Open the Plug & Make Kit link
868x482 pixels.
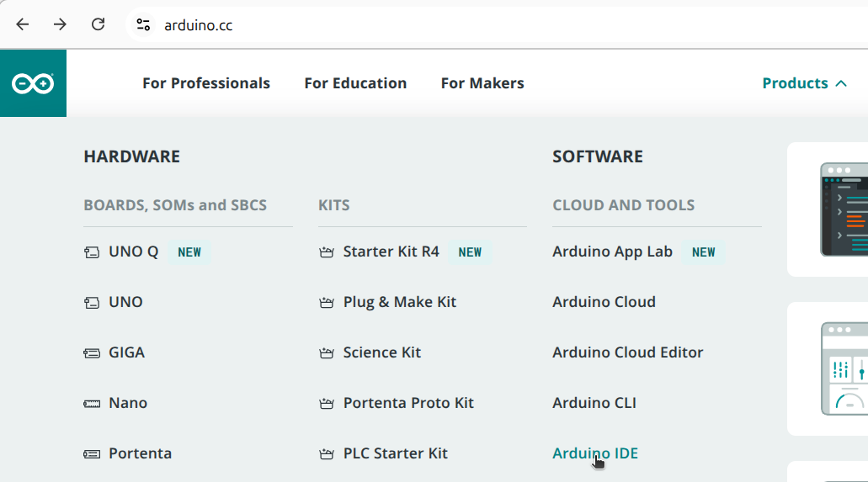pyautogui.click(x=400, y=302)
